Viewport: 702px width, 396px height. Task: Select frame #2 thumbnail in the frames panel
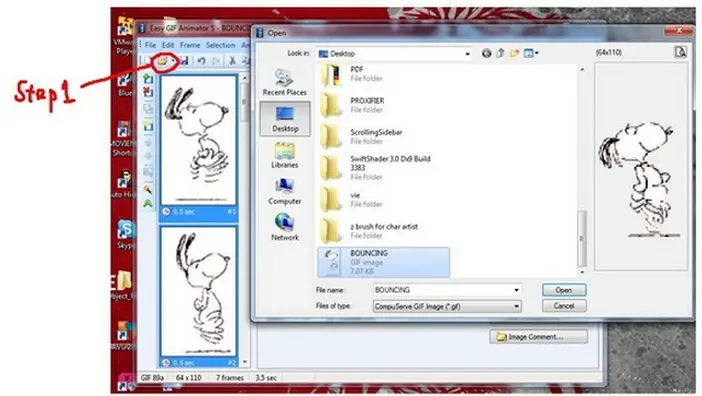[x=199, y=291]
